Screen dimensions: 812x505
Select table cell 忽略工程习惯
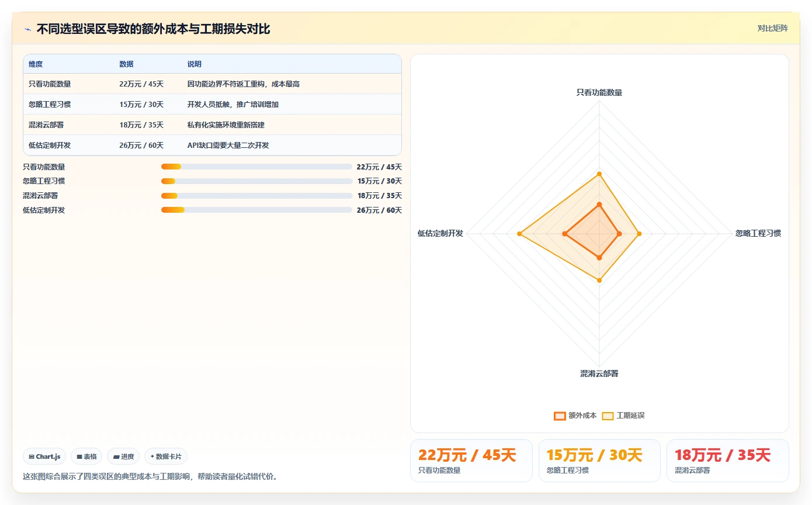point(50,105)
